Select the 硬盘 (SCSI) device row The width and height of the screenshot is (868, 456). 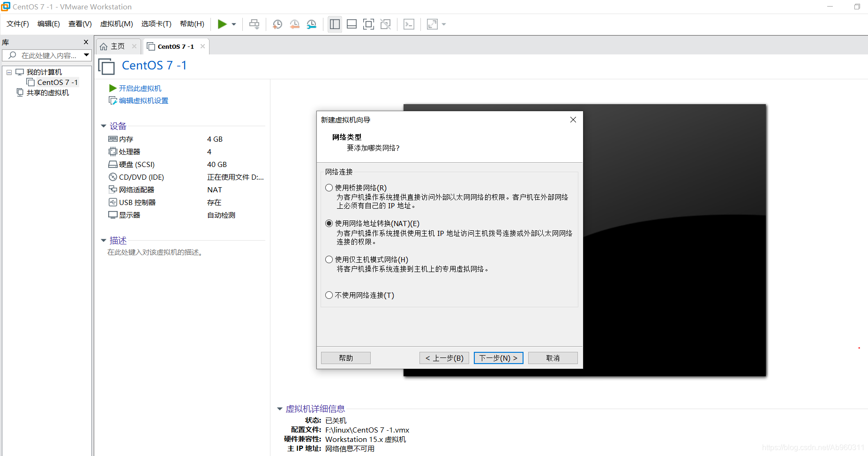pos(186,164)
